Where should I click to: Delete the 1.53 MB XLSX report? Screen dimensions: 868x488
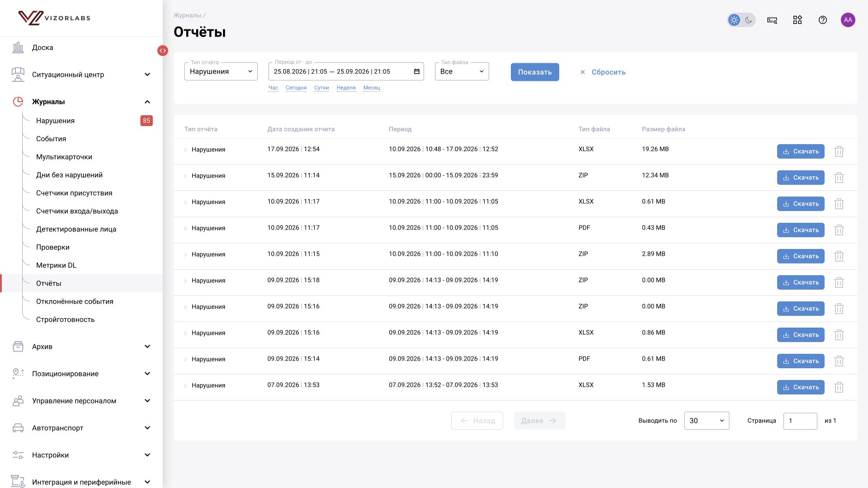pyautogui.click(x=839, y=387)
